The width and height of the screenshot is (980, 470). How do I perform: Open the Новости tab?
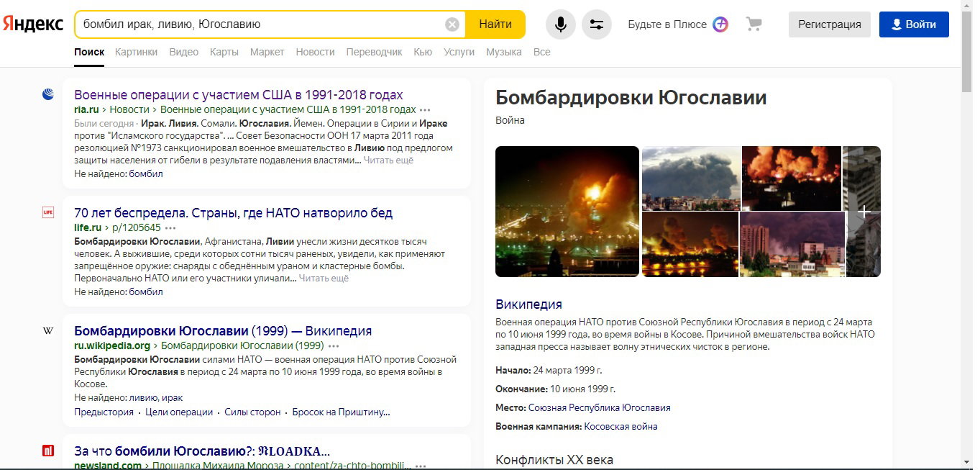315,52
